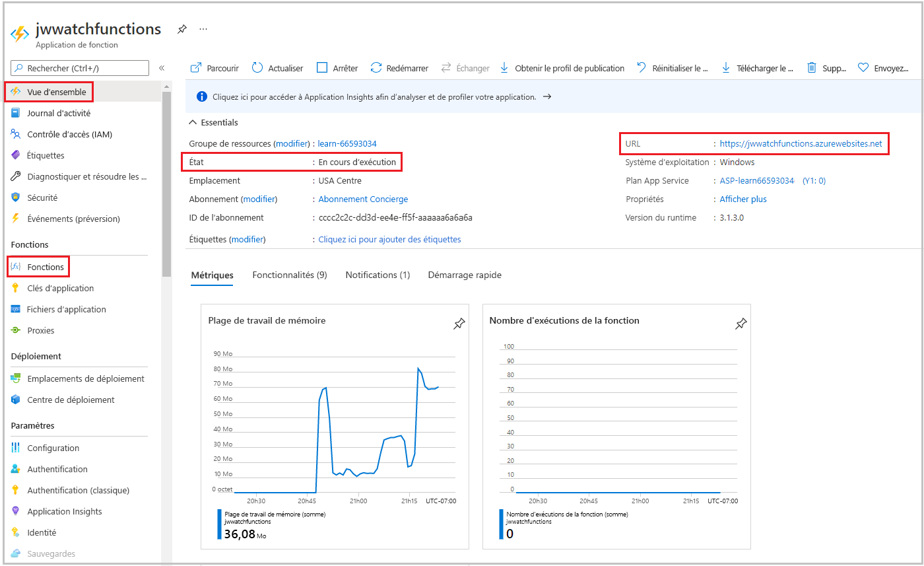Click the Clés d'application key icon

tap(16, 288)
